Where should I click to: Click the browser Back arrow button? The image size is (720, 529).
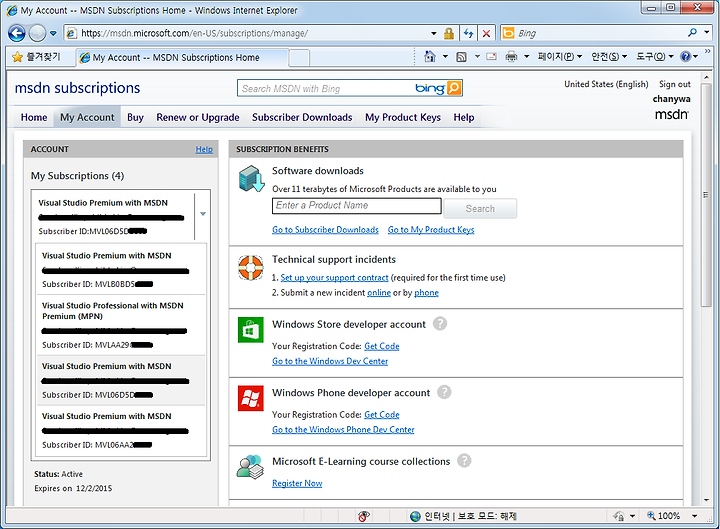[17, 33]
